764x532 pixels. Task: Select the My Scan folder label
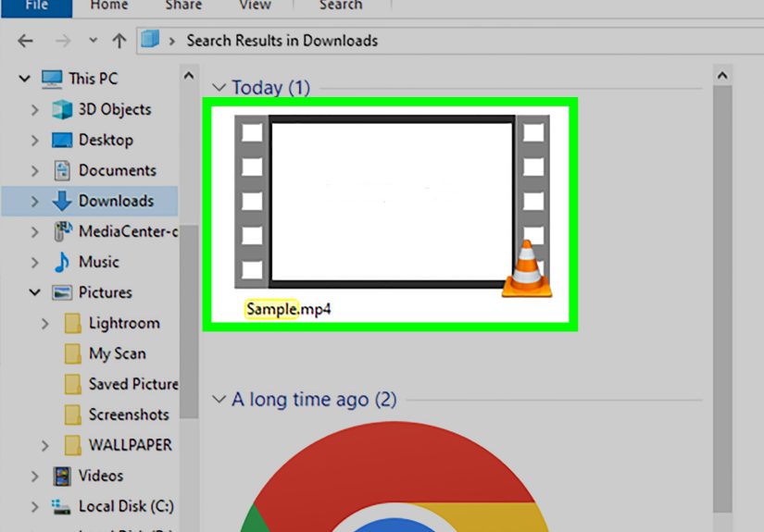[118, 353]
